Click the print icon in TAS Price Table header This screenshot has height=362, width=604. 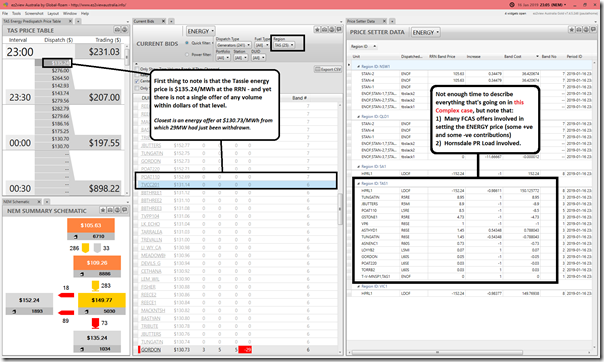(124, 30)
